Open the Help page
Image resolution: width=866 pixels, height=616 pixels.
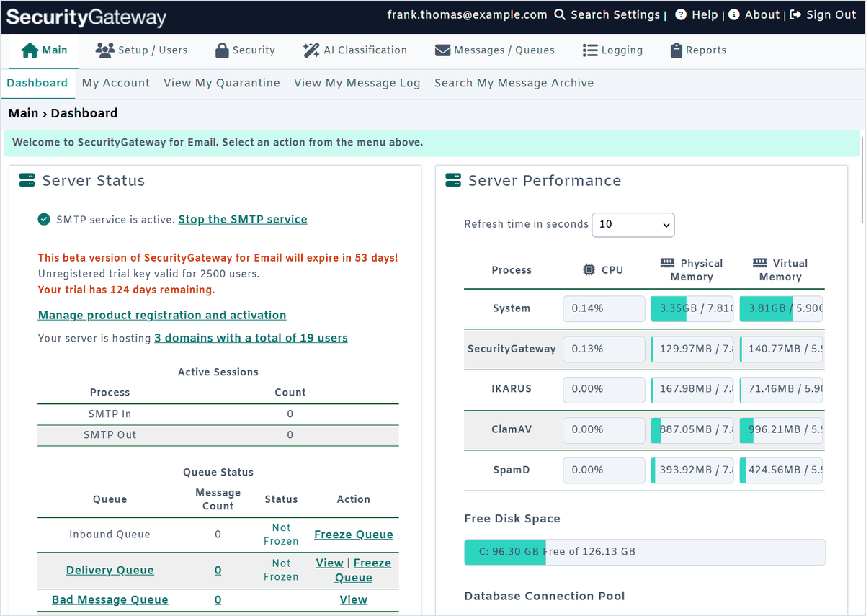coord(705,14)
